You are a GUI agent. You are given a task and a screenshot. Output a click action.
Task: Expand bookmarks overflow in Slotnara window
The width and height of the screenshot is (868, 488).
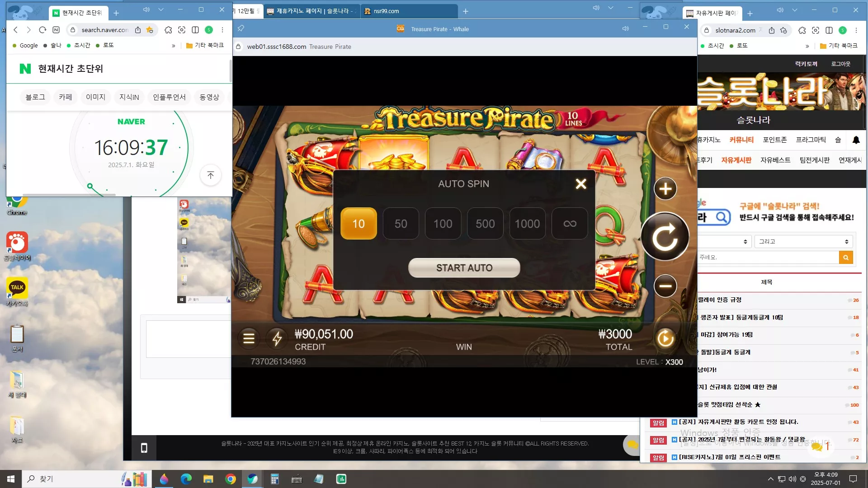807,46
